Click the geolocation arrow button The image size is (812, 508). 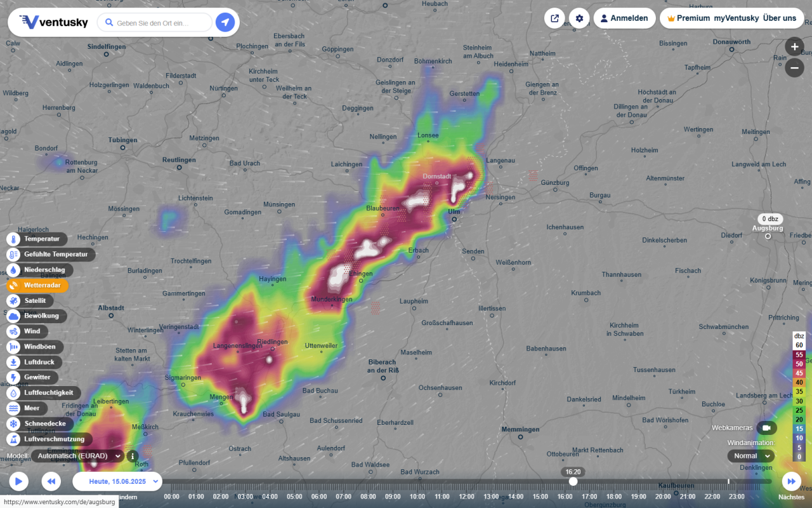225,23
